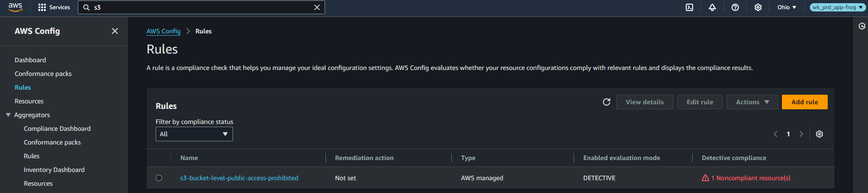Open table preferences gear icon

pyautogui.click(x=819, y=134)
